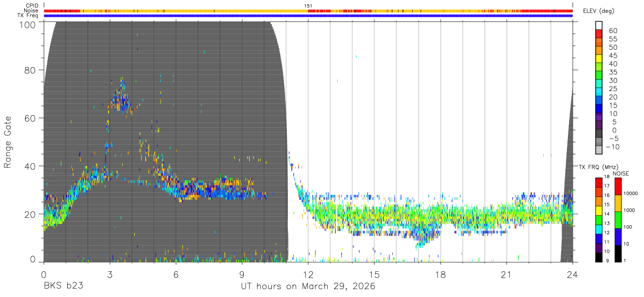Image resolution: width=644 pixels, height=297 pixels.
Task: Click NOISE legend label 1000
Action: click(x=630, y=211)
